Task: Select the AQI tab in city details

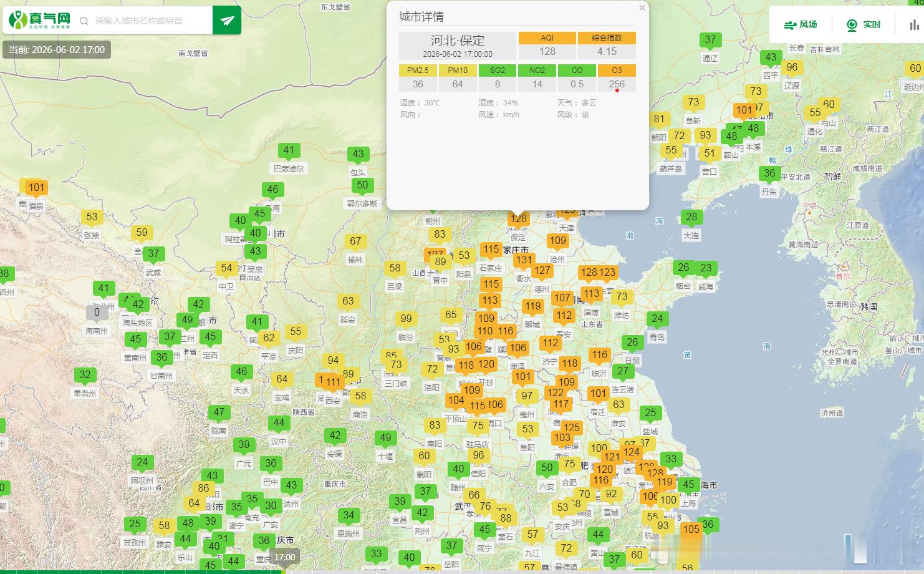Action: (547, 38)
